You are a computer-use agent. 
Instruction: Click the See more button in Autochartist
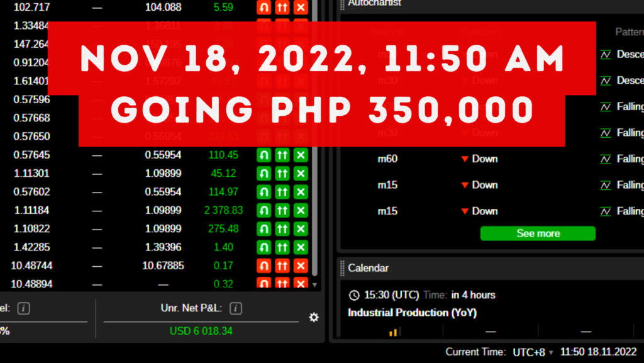(538, 233)
